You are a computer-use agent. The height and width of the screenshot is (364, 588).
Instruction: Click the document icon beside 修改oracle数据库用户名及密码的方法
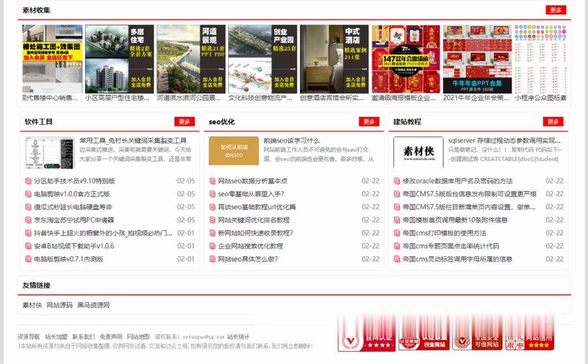[397, 181]
